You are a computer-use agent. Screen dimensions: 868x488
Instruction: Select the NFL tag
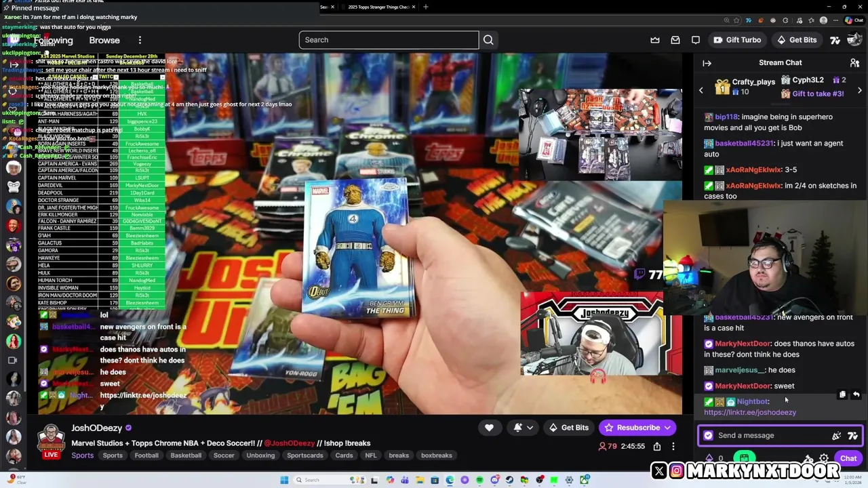click(x=371, y=455)
